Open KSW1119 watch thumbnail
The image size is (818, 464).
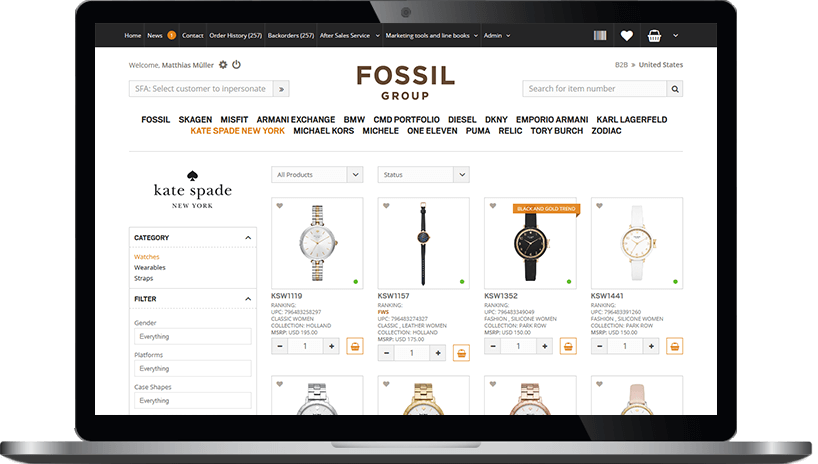pos(317,243)
